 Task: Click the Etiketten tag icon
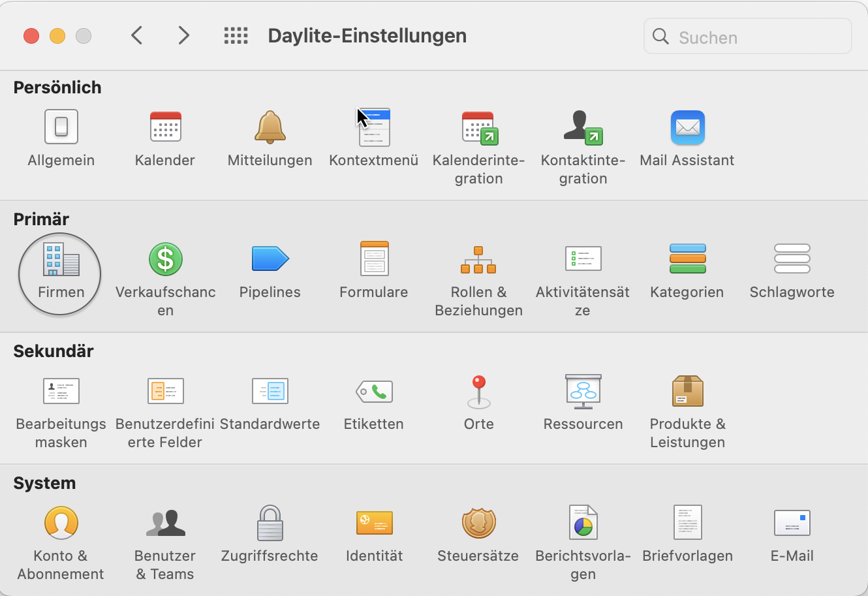point(374,392)
